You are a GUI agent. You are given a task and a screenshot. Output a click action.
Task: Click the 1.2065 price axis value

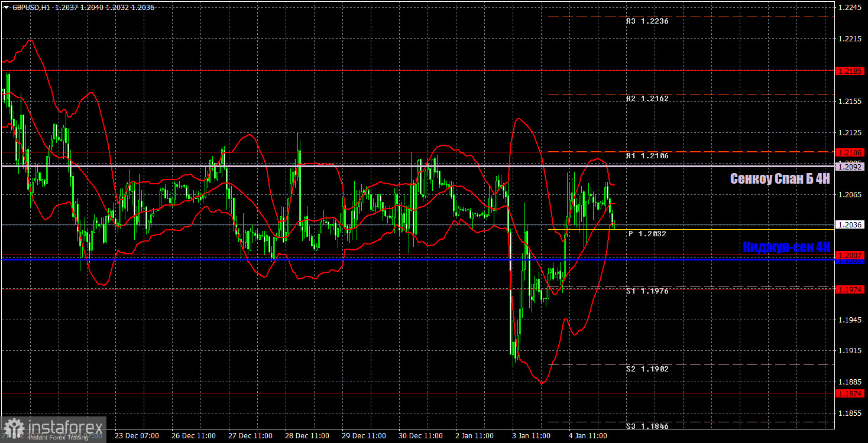(850, 194)
